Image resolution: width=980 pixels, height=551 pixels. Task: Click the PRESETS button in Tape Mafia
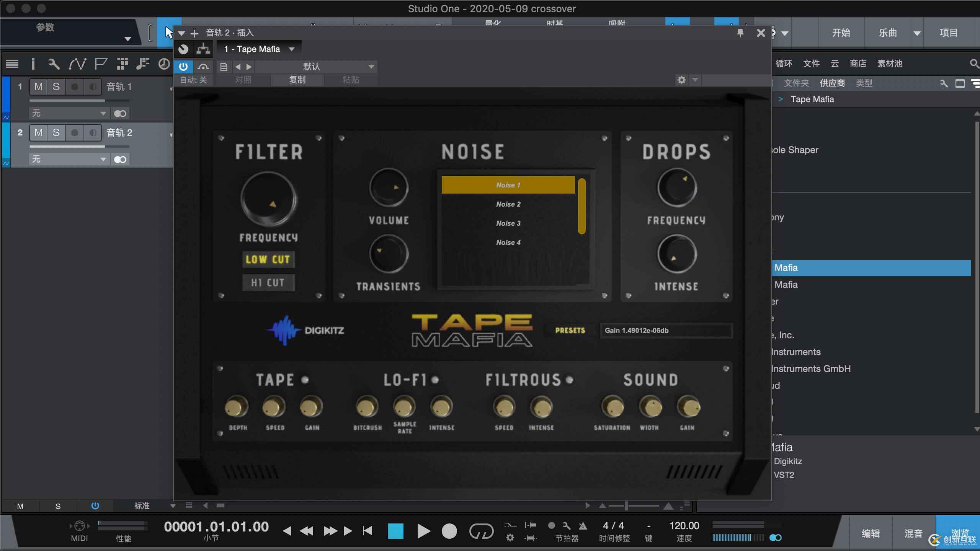pyautogui.click(x=570, y=331)
